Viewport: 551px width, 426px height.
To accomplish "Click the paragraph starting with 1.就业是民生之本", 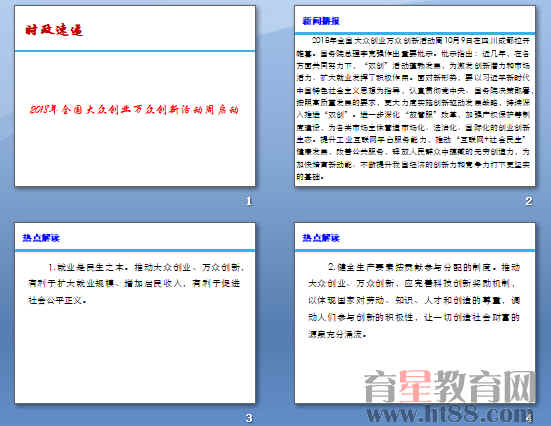I will pos(136,284).
